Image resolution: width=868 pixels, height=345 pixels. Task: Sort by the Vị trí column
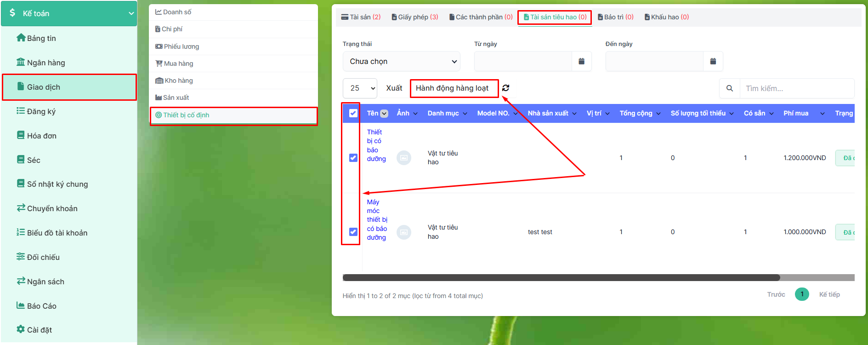pyautogui.click(x=598, y=113)
